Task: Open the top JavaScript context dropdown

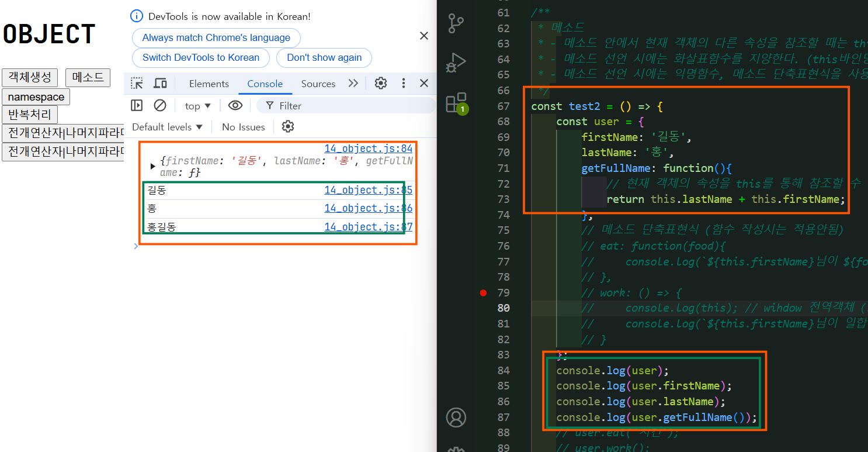Action: pyautogui.click(x=198, y=106)
